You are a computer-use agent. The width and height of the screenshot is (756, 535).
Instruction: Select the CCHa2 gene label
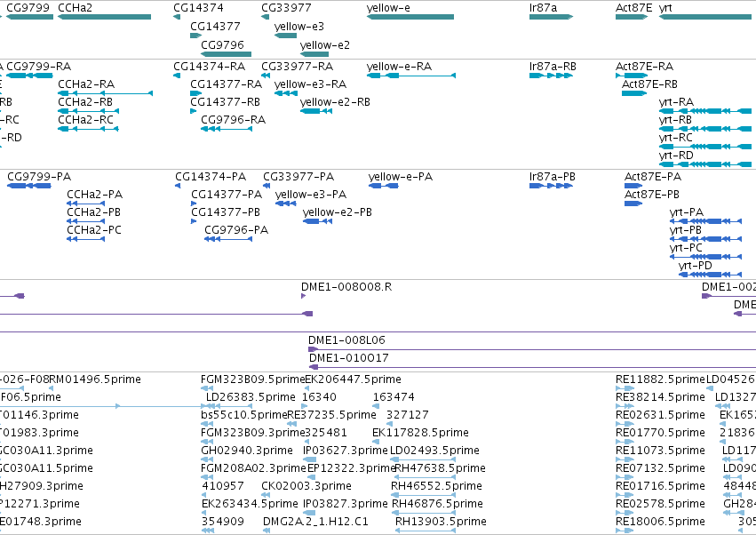[75, 8]
